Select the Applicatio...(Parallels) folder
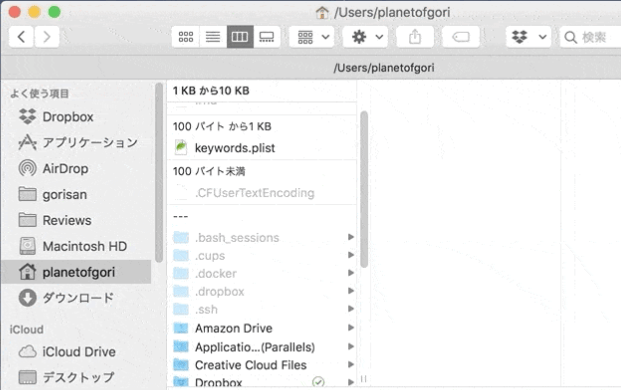Image resolution: width=621 pixels, height=390 pixels. tap(261, 347)
